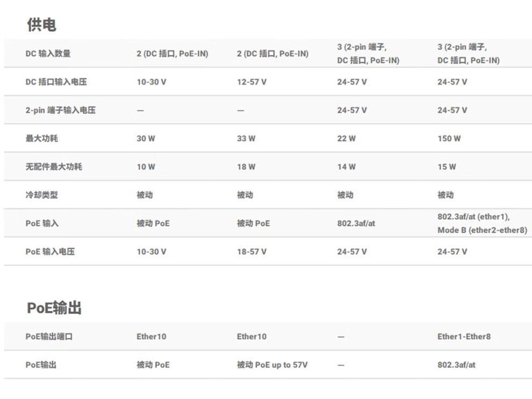Click the PoE输出端口 row label
Image resolution: width=532 pixels, height=399 pixels.
click(x=49, y=337)
